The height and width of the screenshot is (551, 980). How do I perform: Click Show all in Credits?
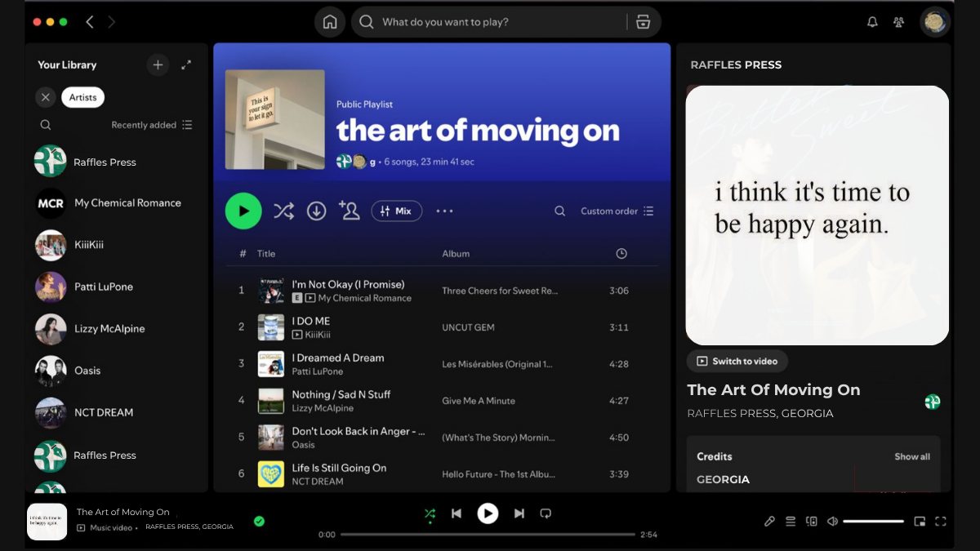pos(911,456)
